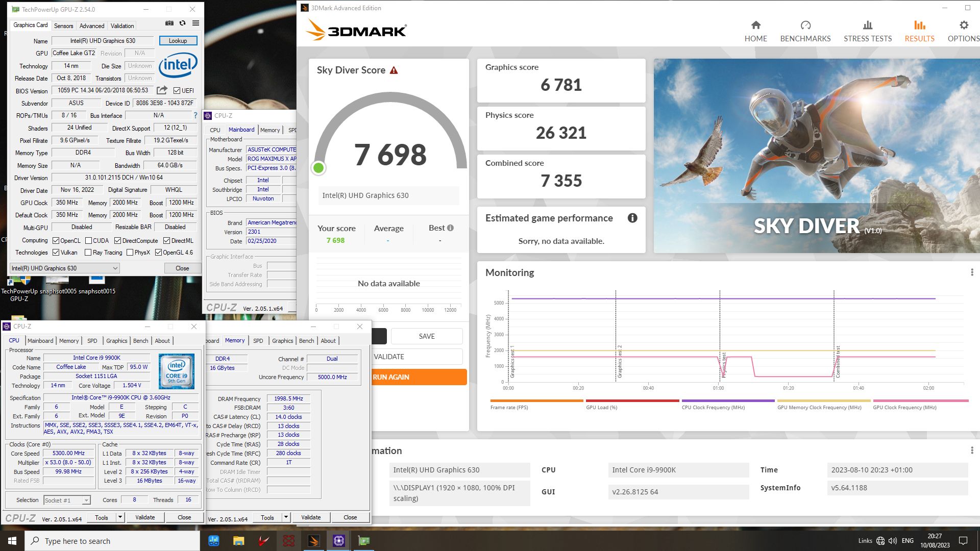Click taskbar volume icon

pyautogui.click(x=892, y=541)
